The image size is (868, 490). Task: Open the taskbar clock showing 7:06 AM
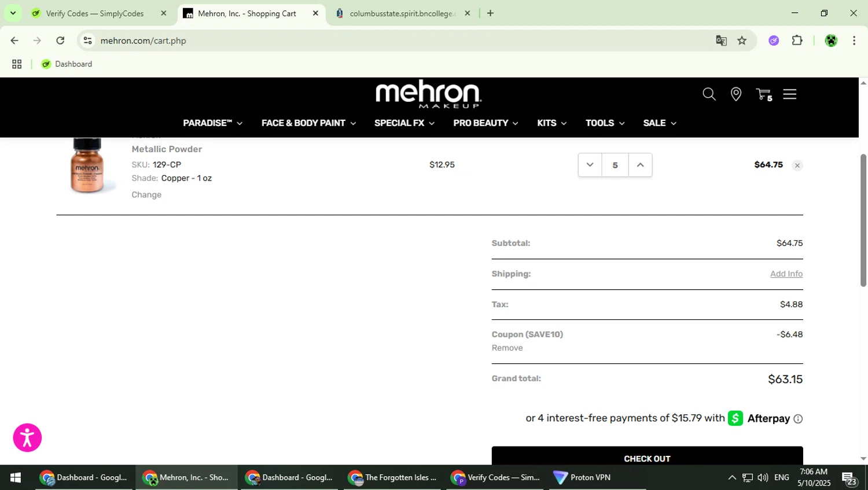click(x=814, y=478)
